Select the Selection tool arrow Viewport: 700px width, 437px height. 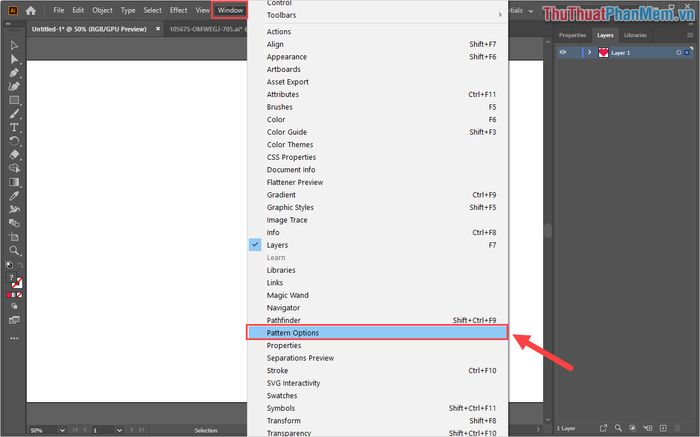coord(14,46)
